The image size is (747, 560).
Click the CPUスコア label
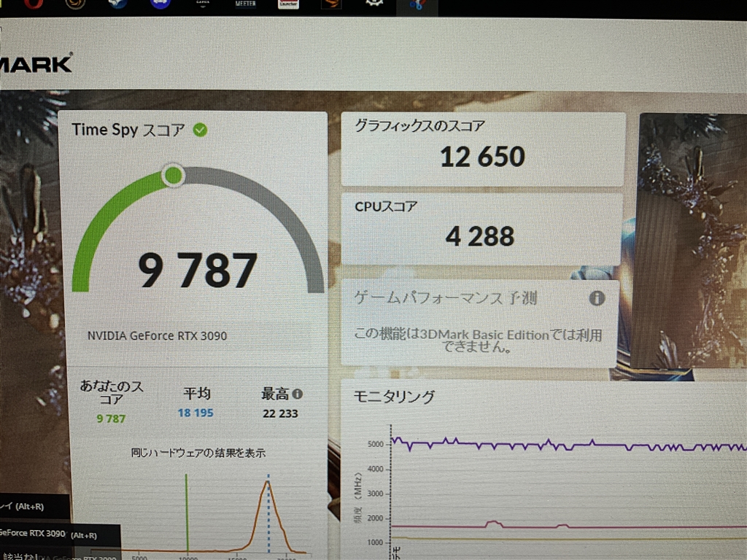(386, 206)
